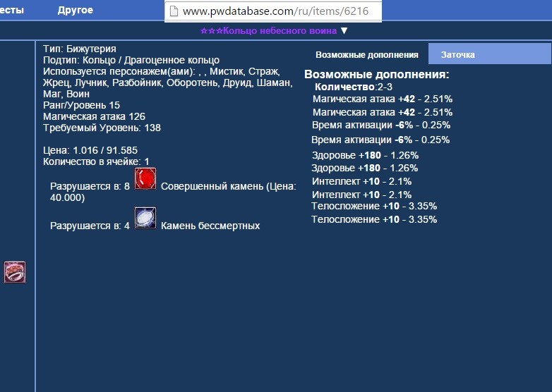Open the Заточка tab
This screenshot has width=552, height=392.
pyautogui.click(x=490, y=54)
